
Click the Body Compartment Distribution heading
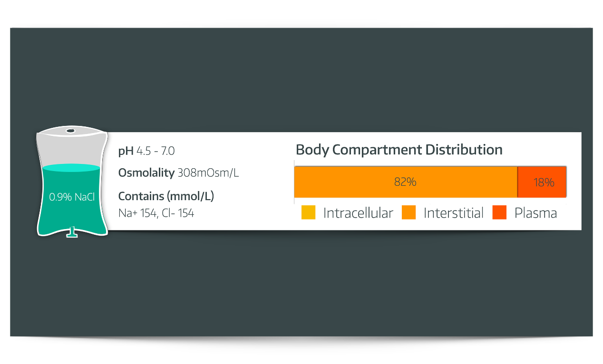click(x=399, y=150)
